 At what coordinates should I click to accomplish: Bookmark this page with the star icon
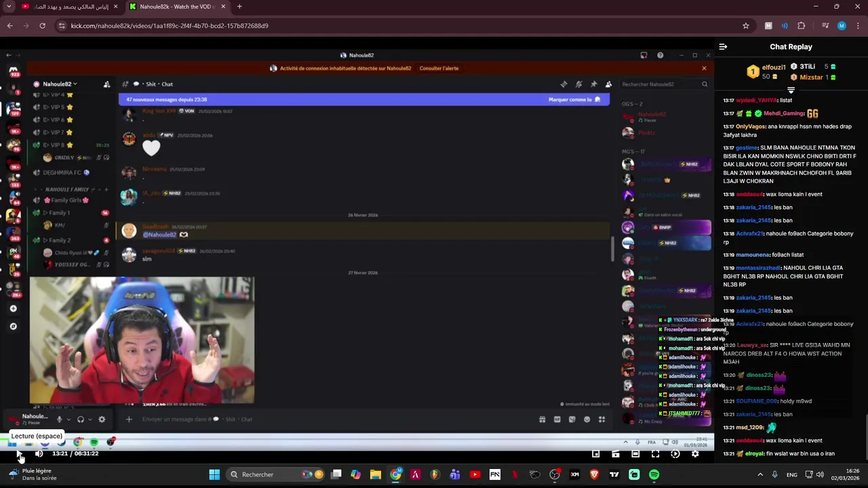click(x=746, y=26)
